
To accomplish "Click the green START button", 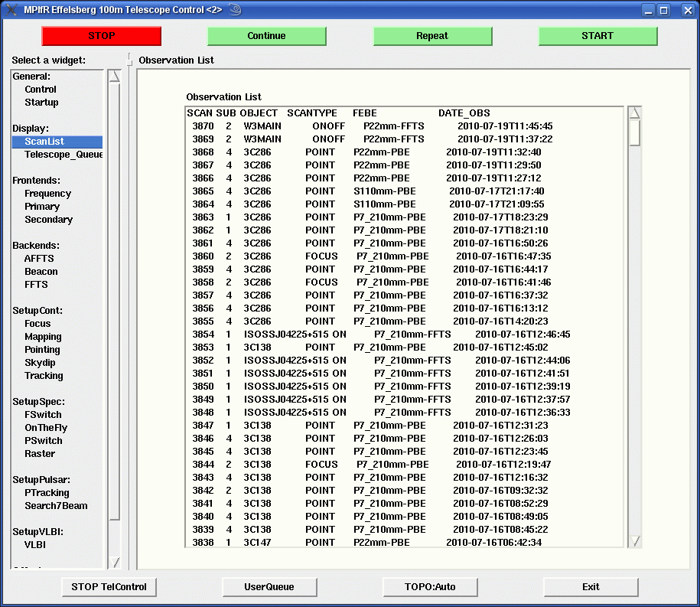I will click(x=597, y=36).
